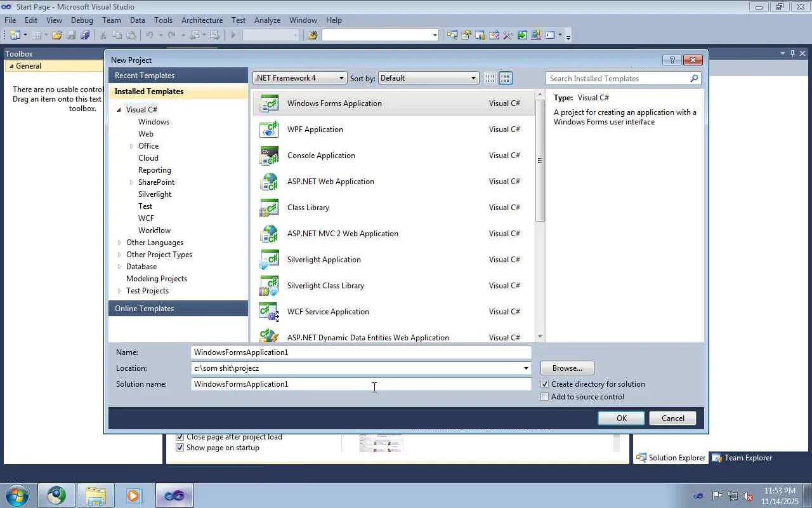
Task: Click the project Name input field
Action: [361, 352]
